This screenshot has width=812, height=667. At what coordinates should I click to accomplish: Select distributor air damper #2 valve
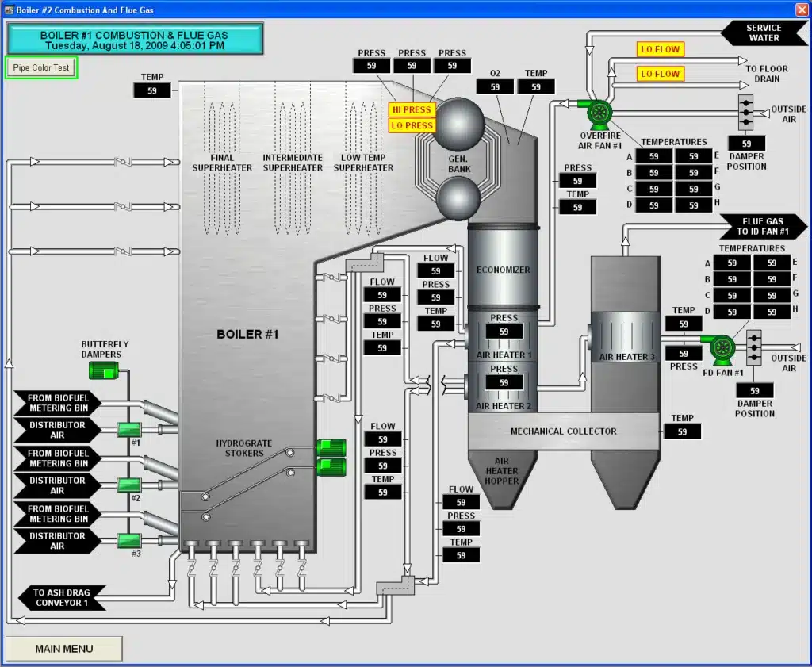[128, 485]
